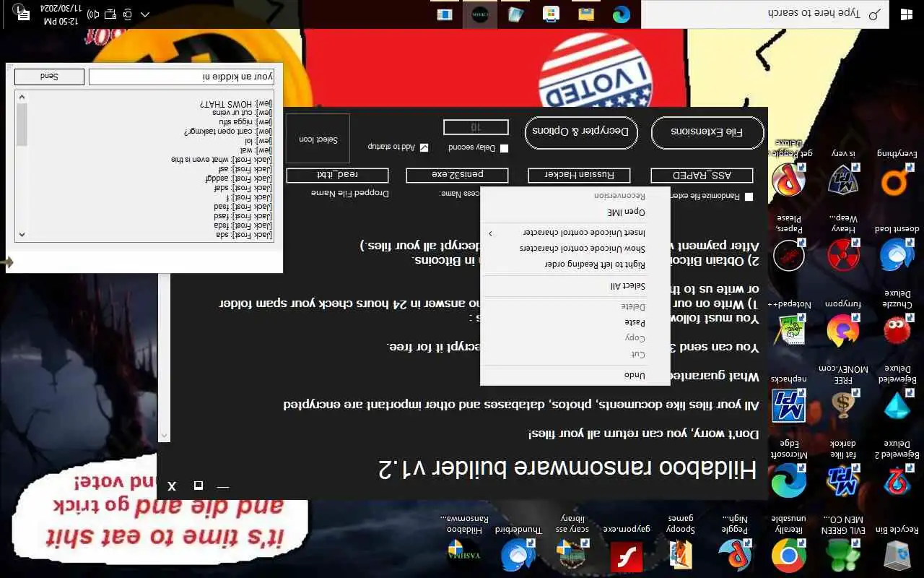
Task: Click the Select Icon box
Action: pyautogui.click(x=318, y=139)
